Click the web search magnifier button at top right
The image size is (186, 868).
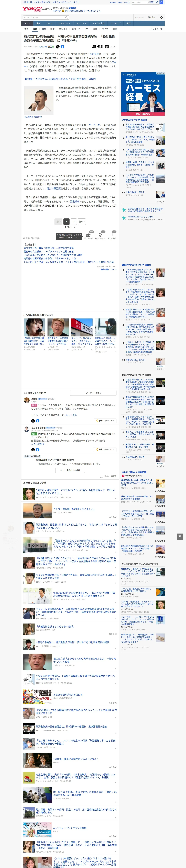(x=161, y=2)
